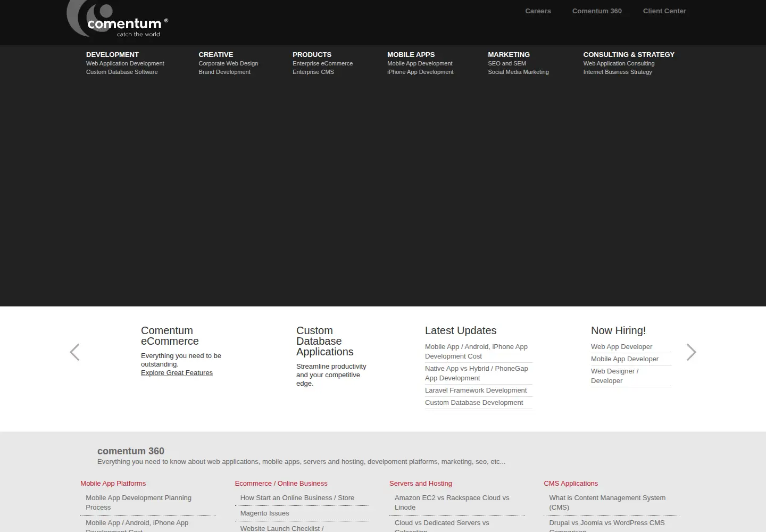Viewport: 766px width, 532px height.
Task: Select Web Application Development link
Action: pyautogui.click(x=125, y=63)
